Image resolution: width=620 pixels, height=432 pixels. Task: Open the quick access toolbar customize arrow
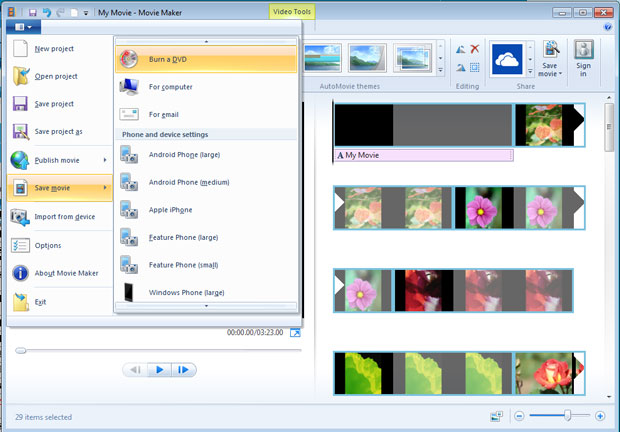pyautogui.click(x=86, y=13)
